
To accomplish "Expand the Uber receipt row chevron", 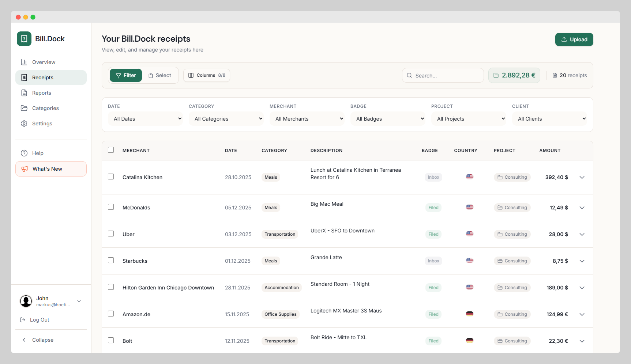I will (x=582, y=234).
